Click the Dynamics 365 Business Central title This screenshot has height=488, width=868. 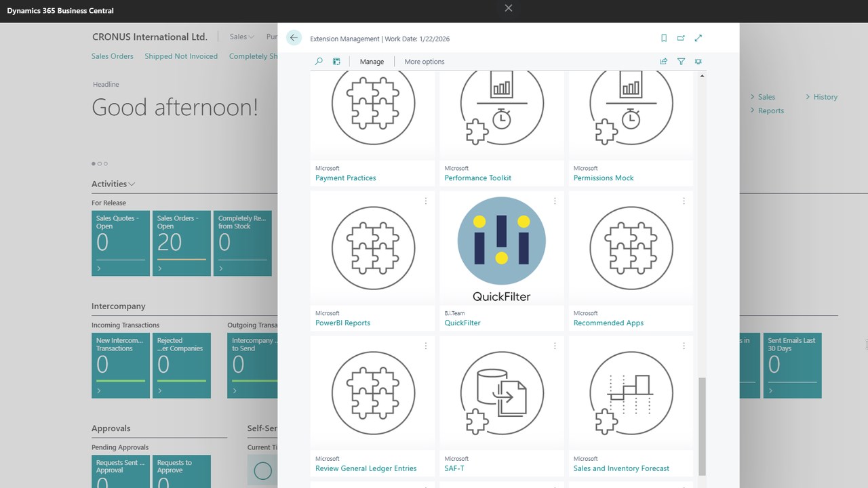60,11
